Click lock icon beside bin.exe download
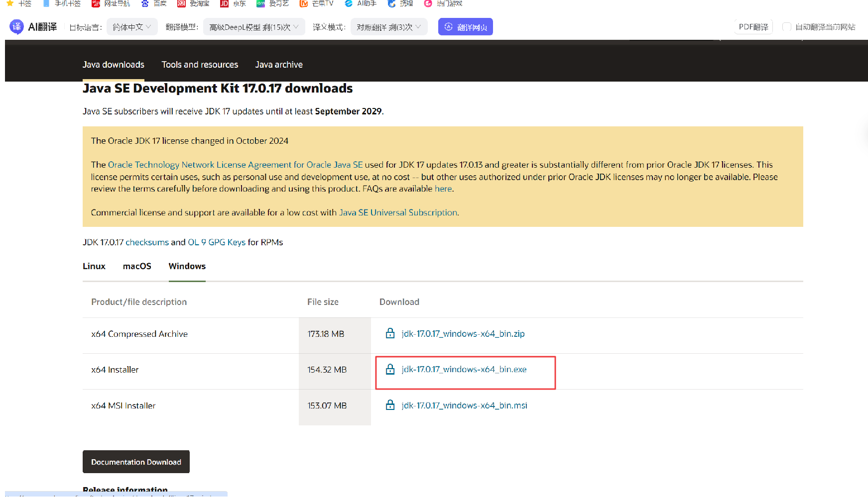The image size is (868, 500). pos(390,369)
